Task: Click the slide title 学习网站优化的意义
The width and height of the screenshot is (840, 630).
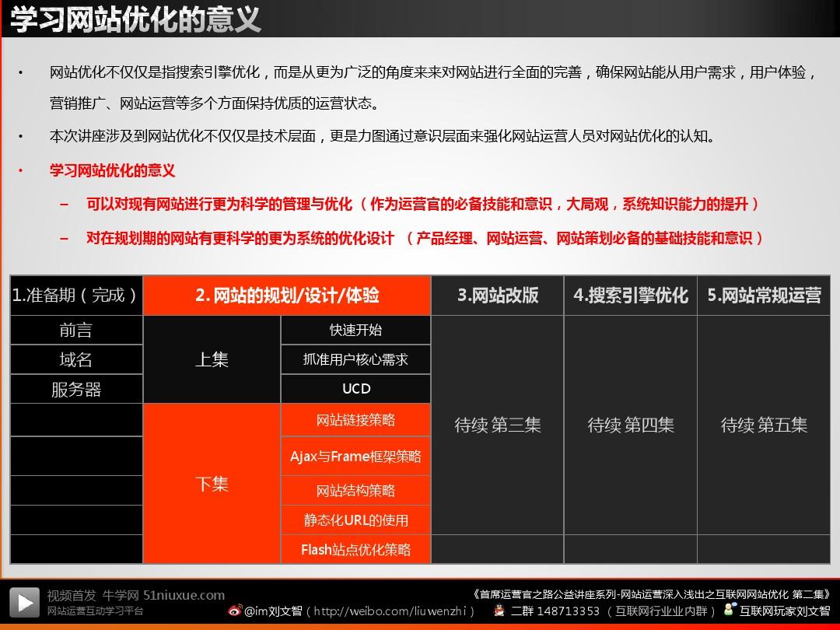Action: (x=135, y=19)
